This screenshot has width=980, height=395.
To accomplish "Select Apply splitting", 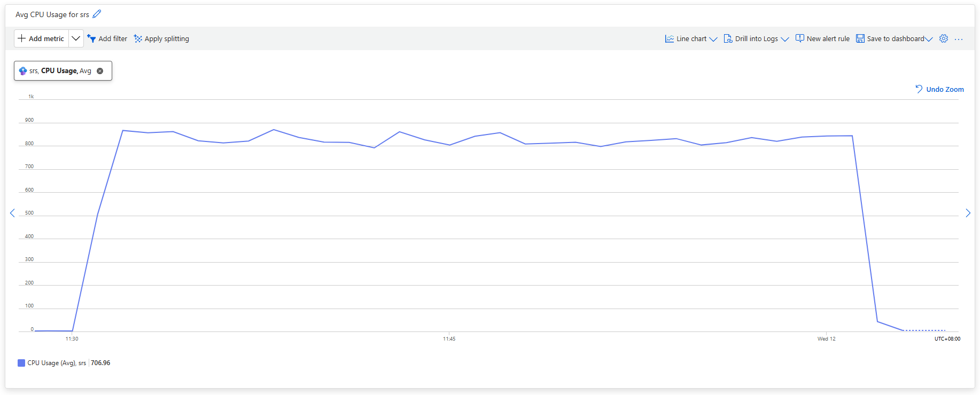I will coord(161,38).
